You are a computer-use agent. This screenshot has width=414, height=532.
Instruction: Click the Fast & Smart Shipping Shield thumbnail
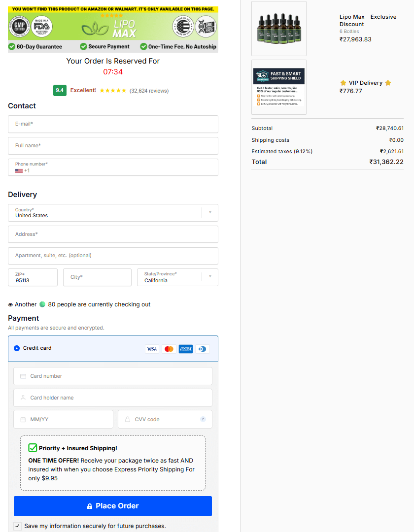click(279, 87)
